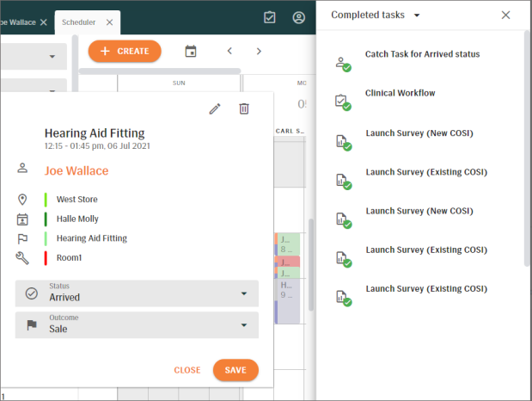Viewport: 532px width, 401px height.
Task: Click the location pin icon beside West Store
Action: tap(22, 200)
